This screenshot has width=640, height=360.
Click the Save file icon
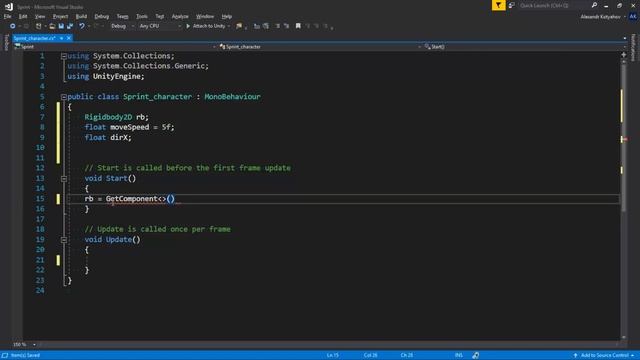point(61,26)
